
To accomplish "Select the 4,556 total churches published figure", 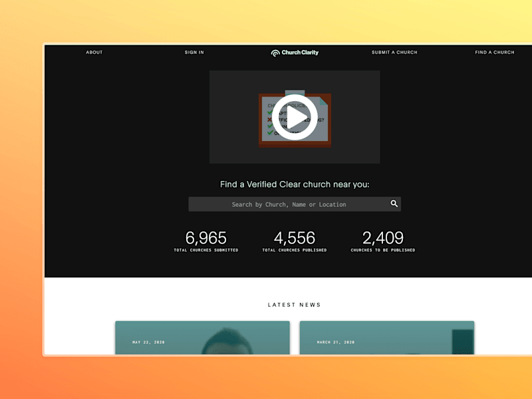I will (x=295, y=238).
